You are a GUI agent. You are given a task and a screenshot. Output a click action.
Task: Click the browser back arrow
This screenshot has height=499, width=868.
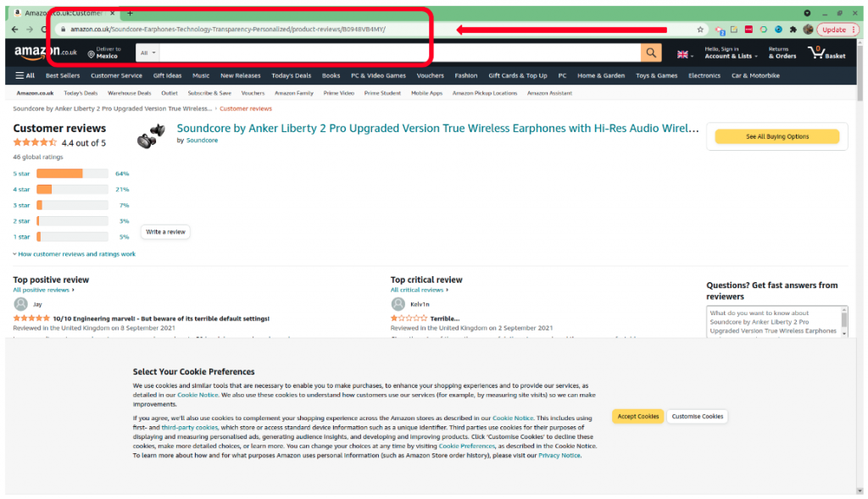pos(15,30)
